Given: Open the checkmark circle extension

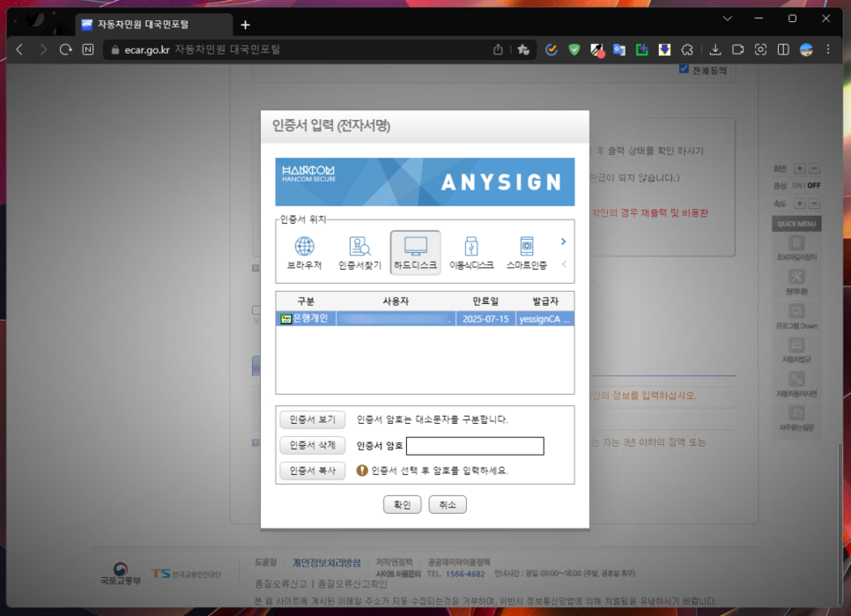Looking at the screenshot, I should click(551, 50).
